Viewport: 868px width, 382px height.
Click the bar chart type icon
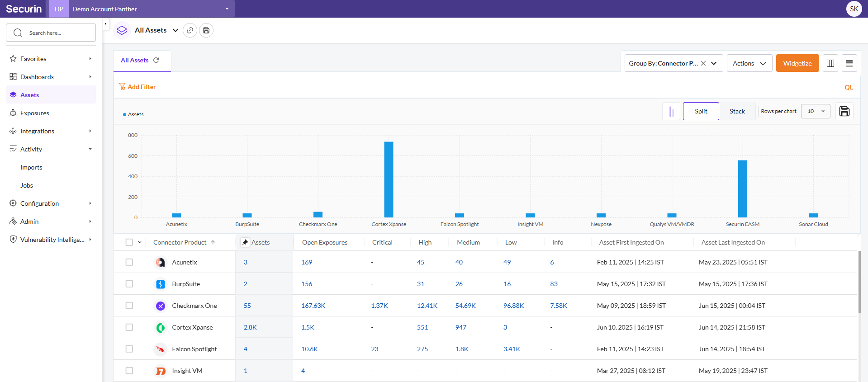[x=672, y=111]
